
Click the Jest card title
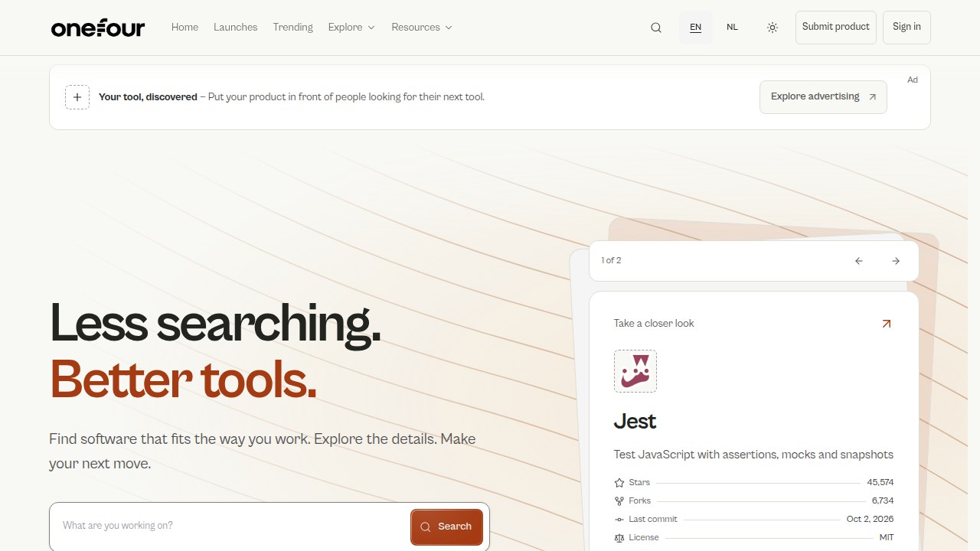(635, 422)
